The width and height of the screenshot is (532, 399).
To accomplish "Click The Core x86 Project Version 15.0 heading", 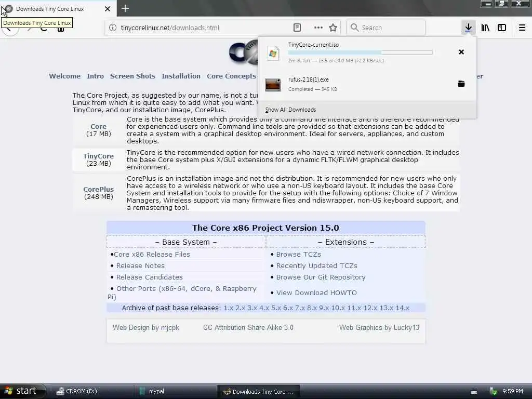I will [x=265, y=228].
